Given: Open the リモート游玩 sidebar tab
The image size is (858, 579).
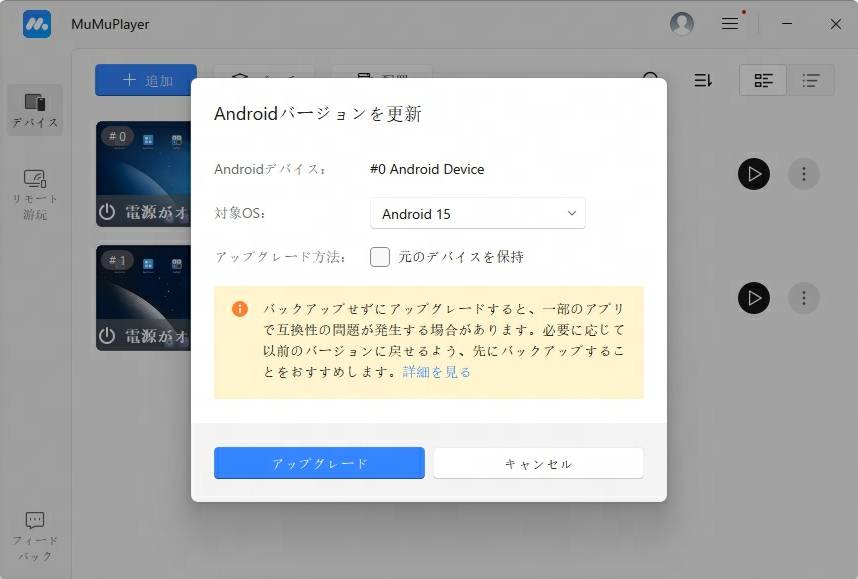Looking at the screenshot, I should (x=35, y=194).
